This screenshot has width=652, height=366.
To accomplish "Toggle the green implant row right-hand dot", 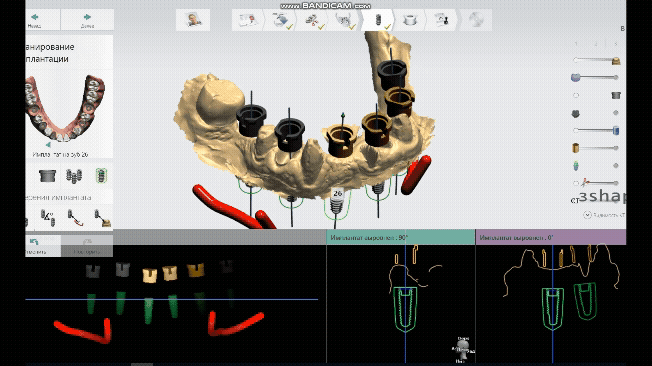I will (616, 166).
